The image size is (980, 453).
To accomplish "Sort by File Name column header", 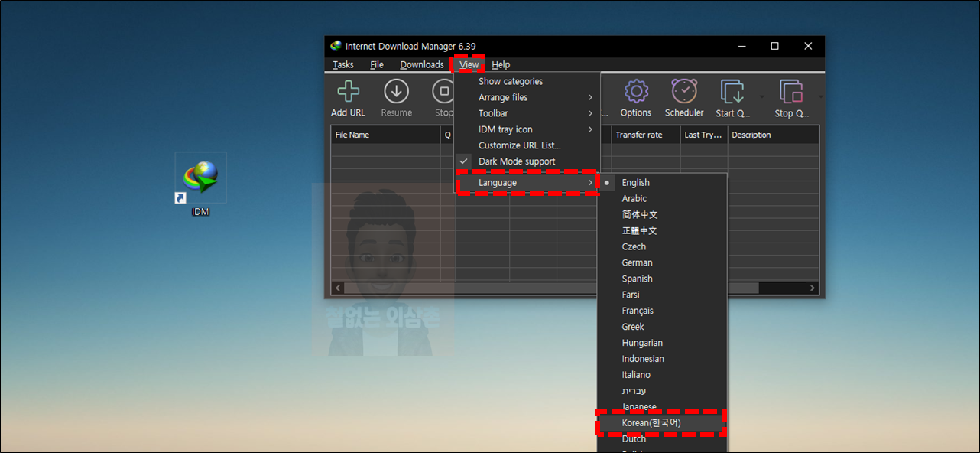I will [x=385, y=135].
